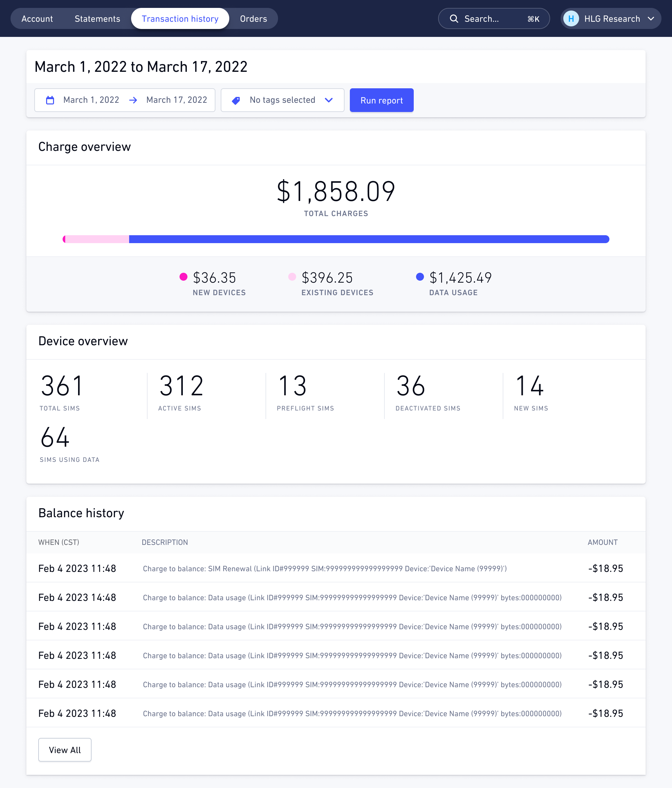Image resolution: width=672 pixels, height=788 pixels.
Task: Click the light pink Existing Devices dot
Action: coord(292,276)
